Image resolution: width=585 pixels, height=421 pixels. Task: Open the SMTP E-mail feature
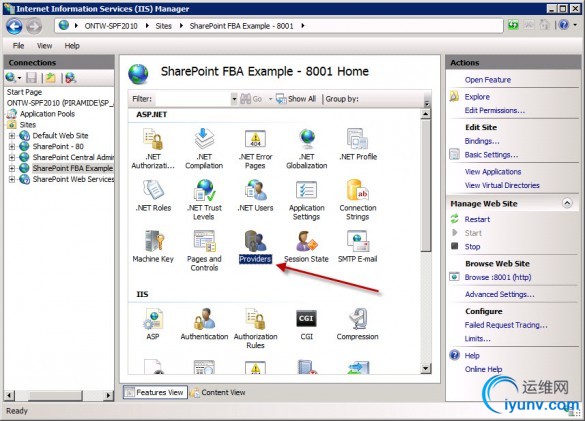coord(357,246)
